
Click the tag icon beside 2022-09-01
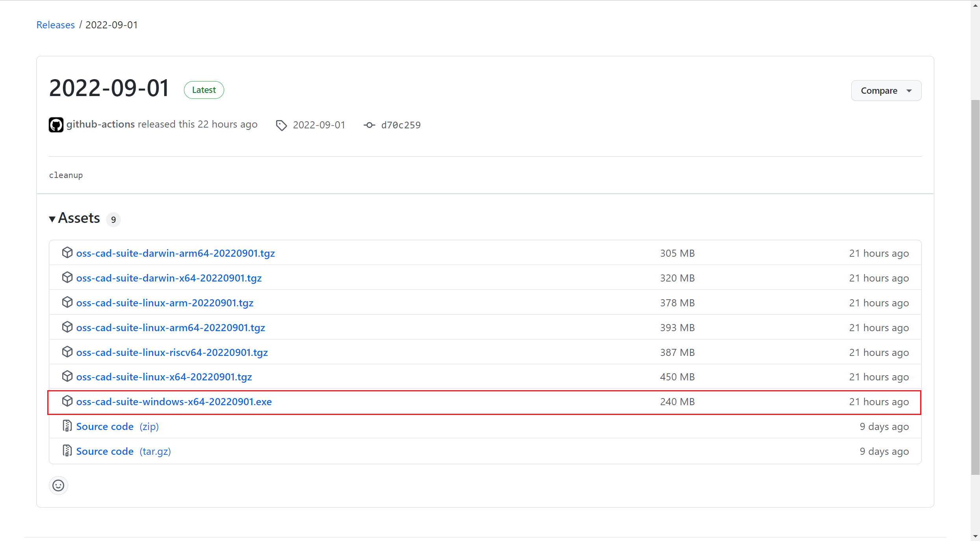pyautogui.click(x=281, y=125)
